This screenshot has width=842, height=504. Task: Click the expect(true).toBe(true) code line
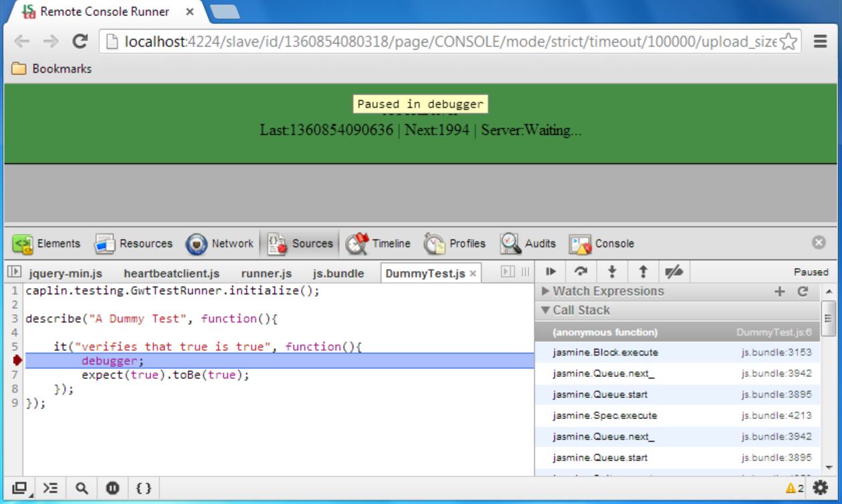[165, 375]
